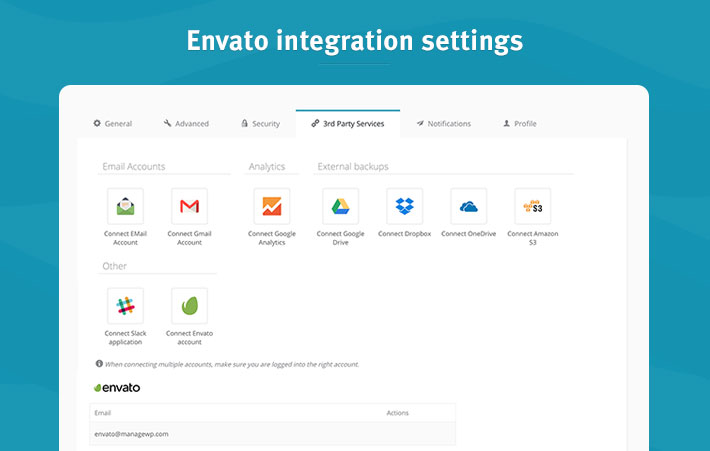The width and height of the screenshot is (710, 451).
Task: Choose the Connect OneDrive icon
Action: [468, 207]
